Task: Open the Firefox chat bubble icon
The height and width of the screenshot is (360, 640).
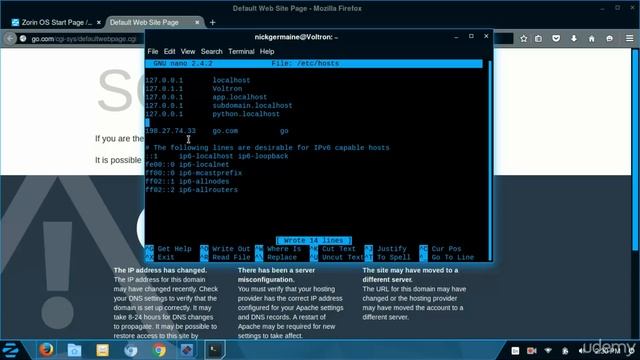Action: coord(609,38)
